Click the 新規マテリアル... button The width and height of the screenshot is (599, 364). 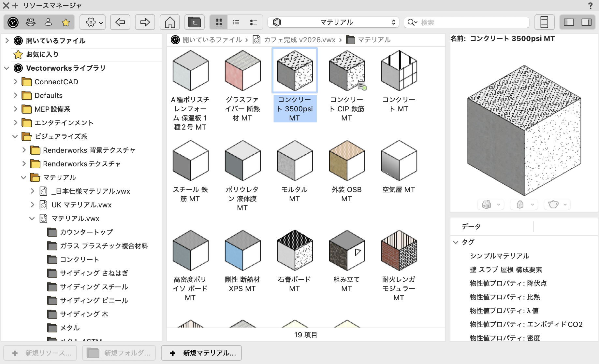[201, 353]
